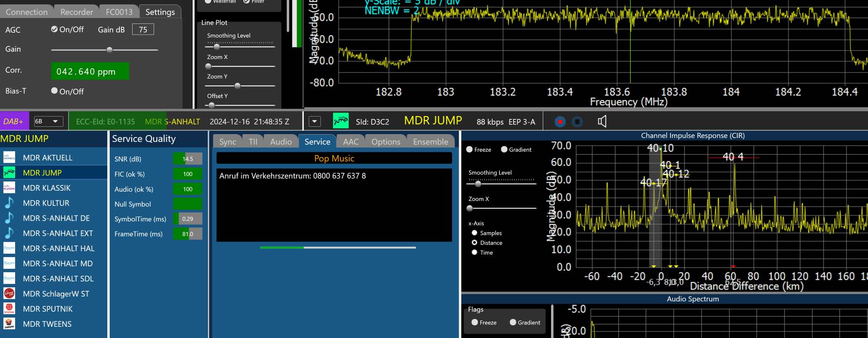Click the Gain dB input field

point(143,30)
